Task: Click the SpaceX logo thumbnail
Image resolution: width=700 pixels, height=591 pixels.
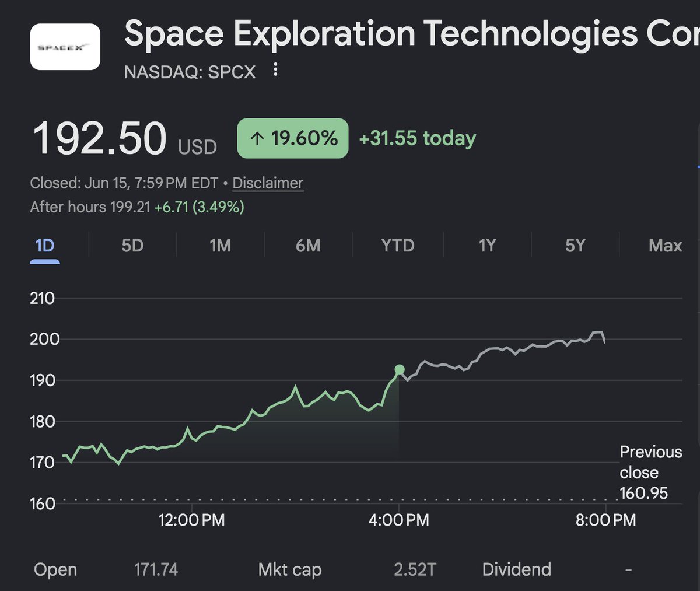Action: 65,47
